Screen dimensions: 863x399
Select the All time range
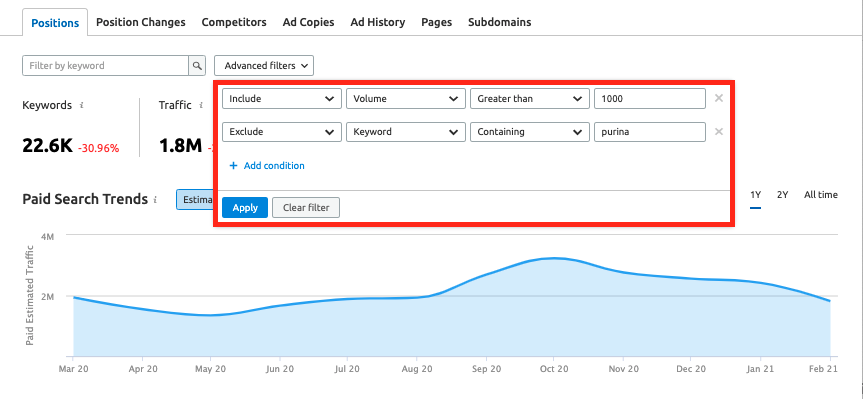[x=821, y=195]
